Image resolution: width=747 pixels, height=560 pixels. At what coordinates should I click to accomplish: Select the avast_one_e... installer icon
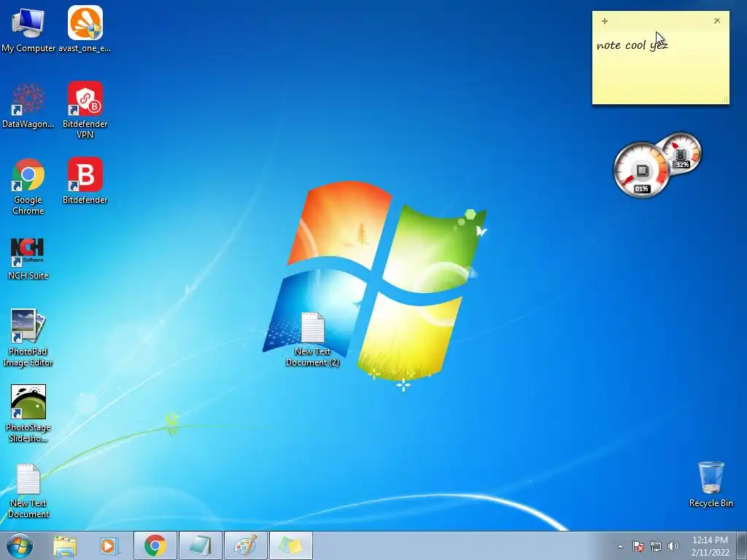point(85,29)
